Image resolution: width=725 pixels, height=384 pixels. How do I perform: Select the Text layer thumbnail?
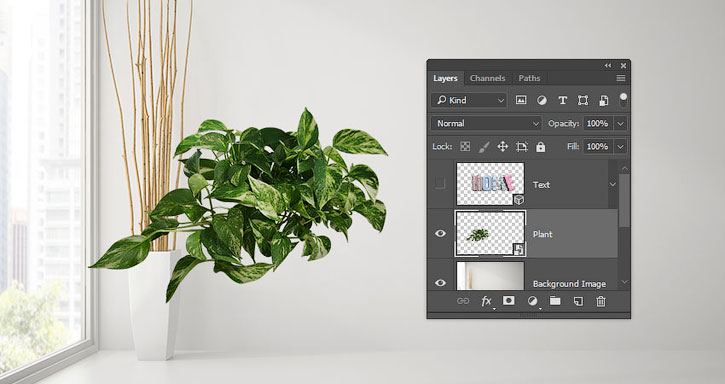pyautogui.click(x=491, y=184)
